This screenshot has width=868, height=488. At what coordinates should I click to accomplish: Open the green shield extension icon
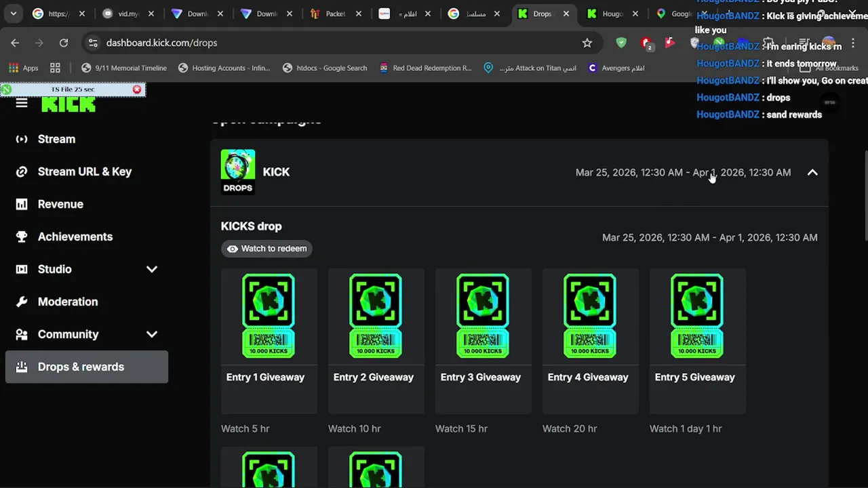(621, 43)
